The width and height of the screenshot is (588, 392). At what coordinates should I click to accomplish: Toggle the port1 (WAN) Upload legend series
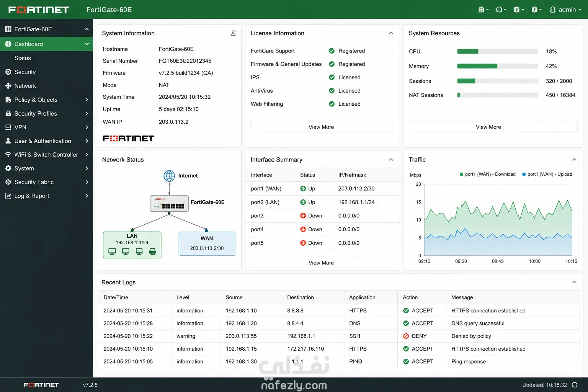click(x=547, y=174)
